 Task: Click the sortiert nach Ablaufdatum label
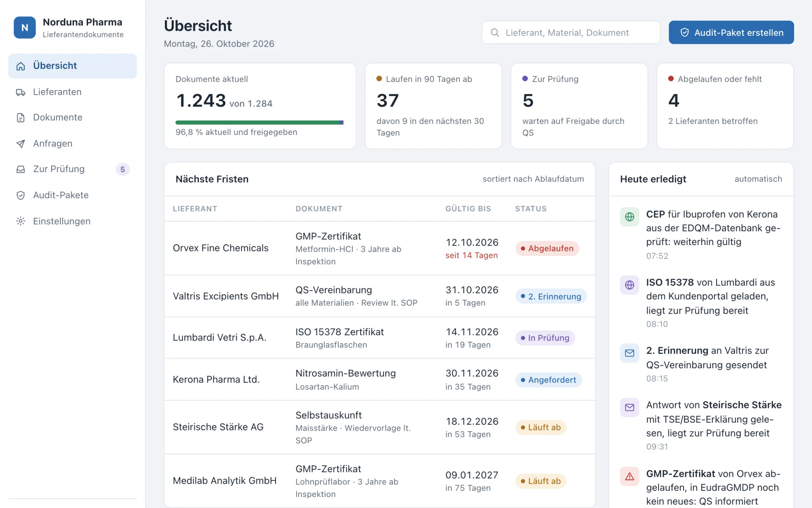click(x=533, y=179)
